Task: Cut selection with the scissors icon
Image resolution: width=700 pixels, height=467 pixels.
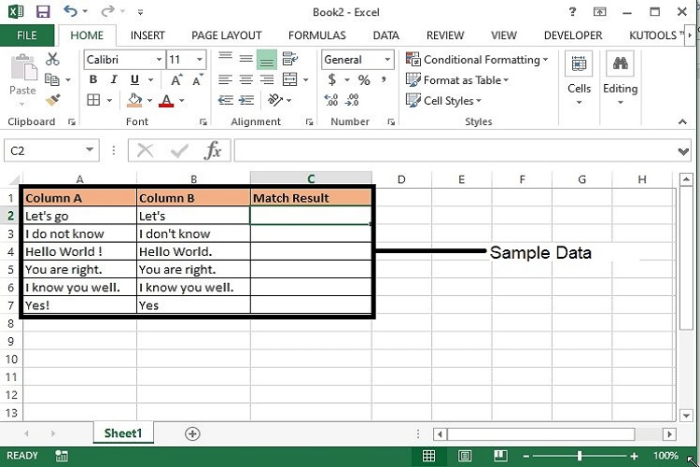Action: point(52,59)
